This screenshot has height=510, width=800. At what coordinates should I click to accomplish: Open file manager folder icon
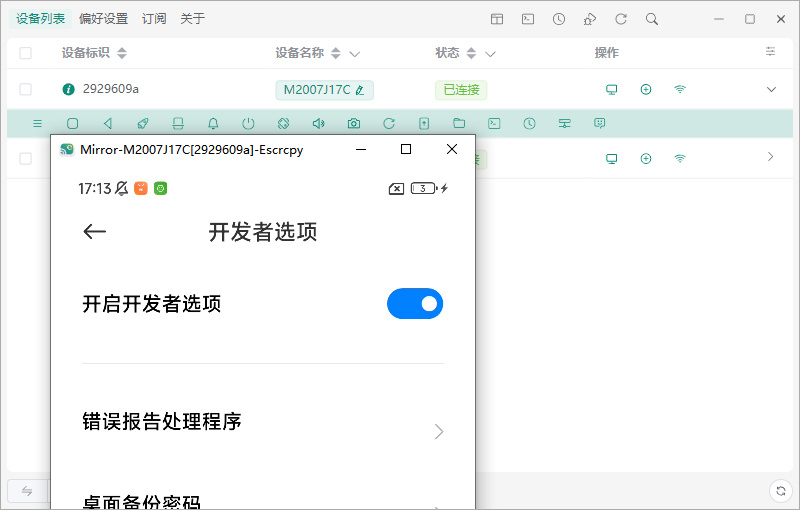(459, 123)
